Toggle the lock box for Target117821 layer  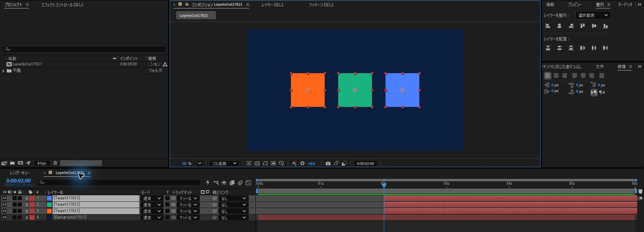[x=20, y=211]
